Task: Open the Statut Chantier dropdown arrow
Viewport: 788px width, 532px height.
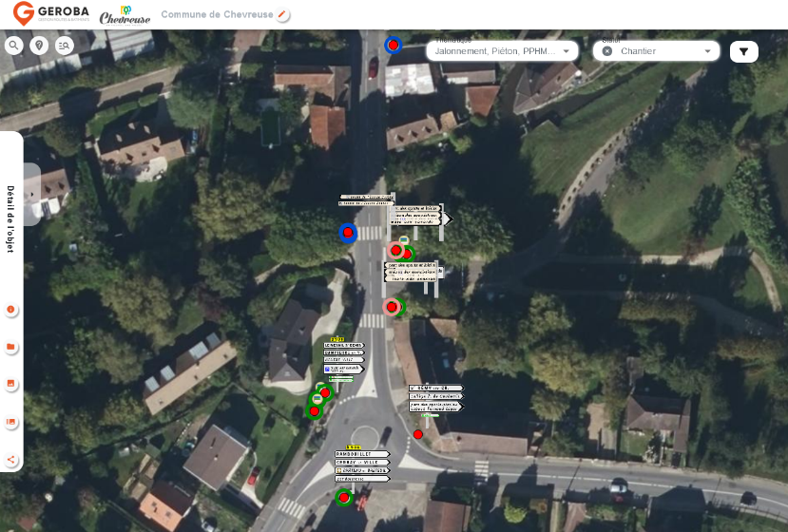Action: (x=707, y=51)
